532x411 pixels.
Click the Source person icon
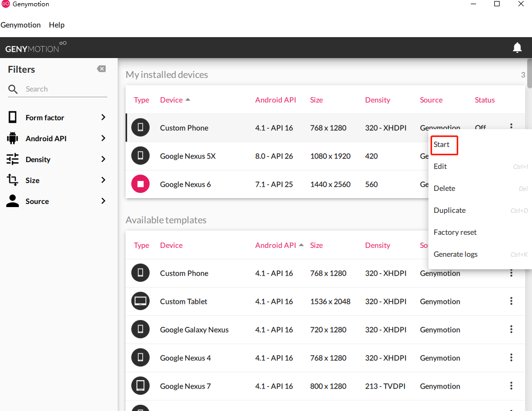[13, 201]
